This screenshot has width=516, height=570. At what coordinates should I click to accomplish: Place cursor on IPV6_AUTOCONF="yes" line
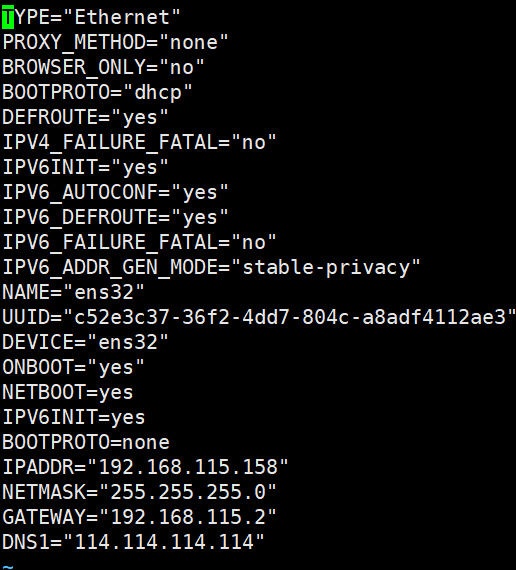115,192
